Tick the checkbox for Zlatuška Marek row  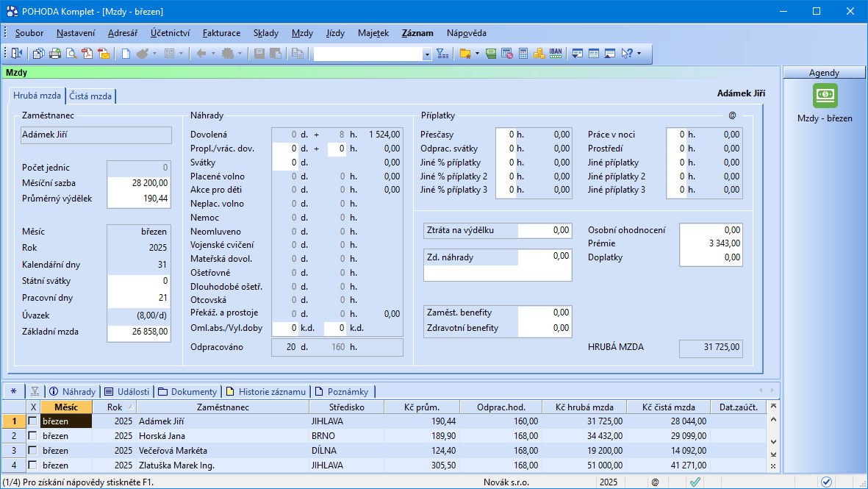click(32, 465)
